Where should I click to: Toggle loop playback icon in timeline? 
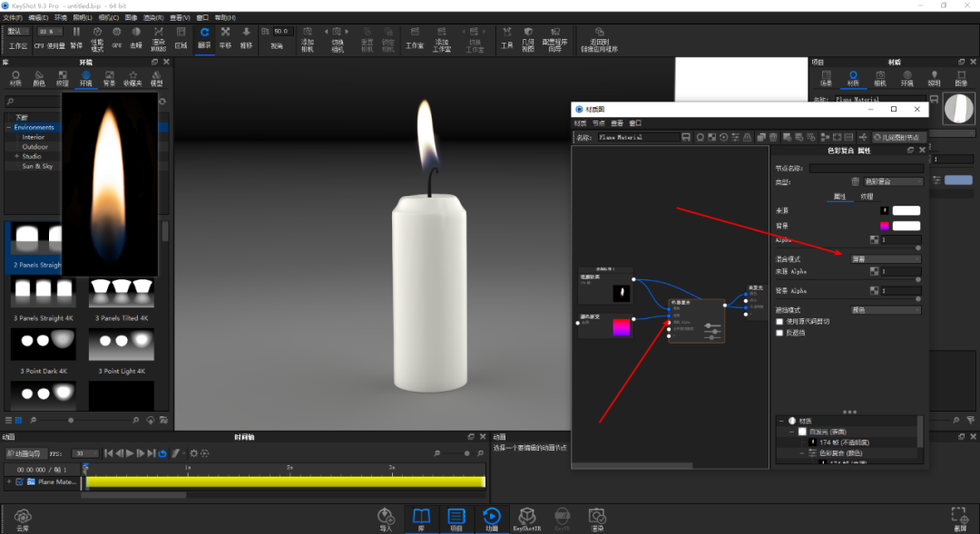tap(162, 453)
